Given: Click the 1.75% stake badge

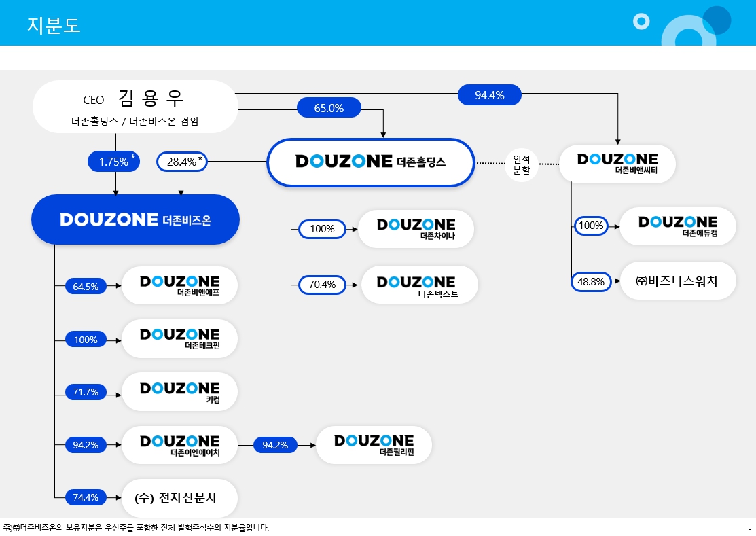Looking at the screenshot, I should point(114,162).
